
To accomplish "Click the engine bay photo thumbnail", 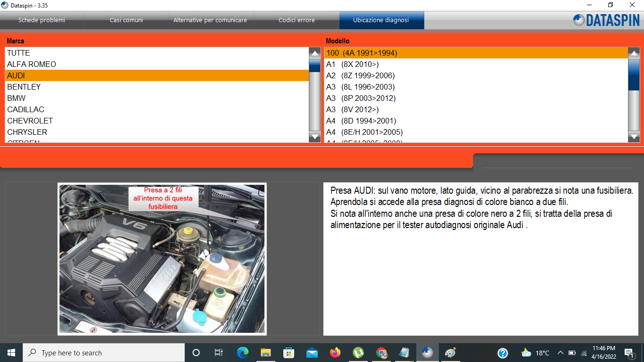I will point(162,259).
